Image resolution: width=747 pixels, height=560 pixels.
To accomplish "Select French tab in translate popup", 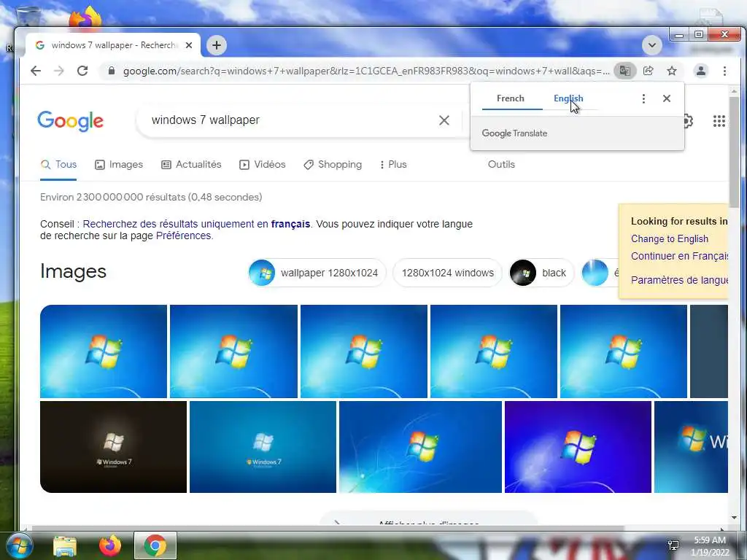I will point(510,98).
